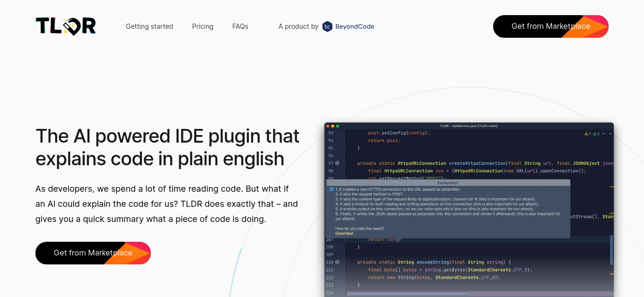This screenshot has width=644, height=297.
Task: Click the paragraph starting "As developers, we spend"
Action: pos(167,204)
